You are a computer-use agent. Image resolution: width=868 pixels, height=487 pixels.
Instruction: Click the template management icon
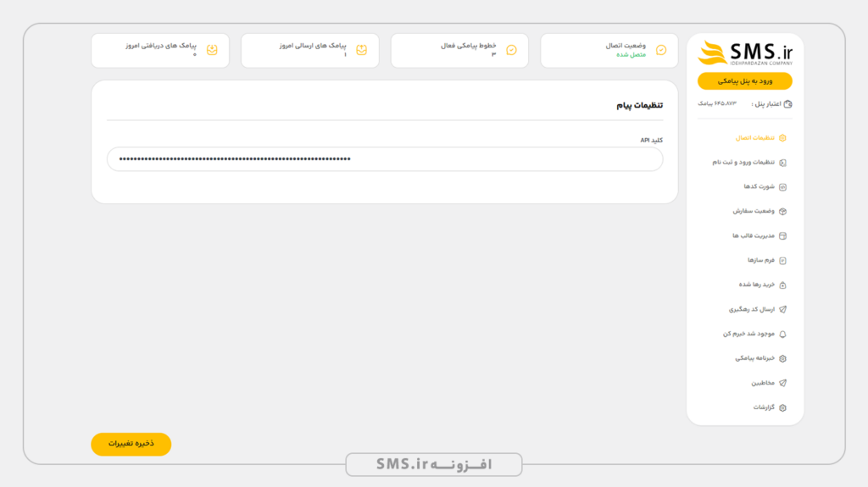(x=782, y=235)
